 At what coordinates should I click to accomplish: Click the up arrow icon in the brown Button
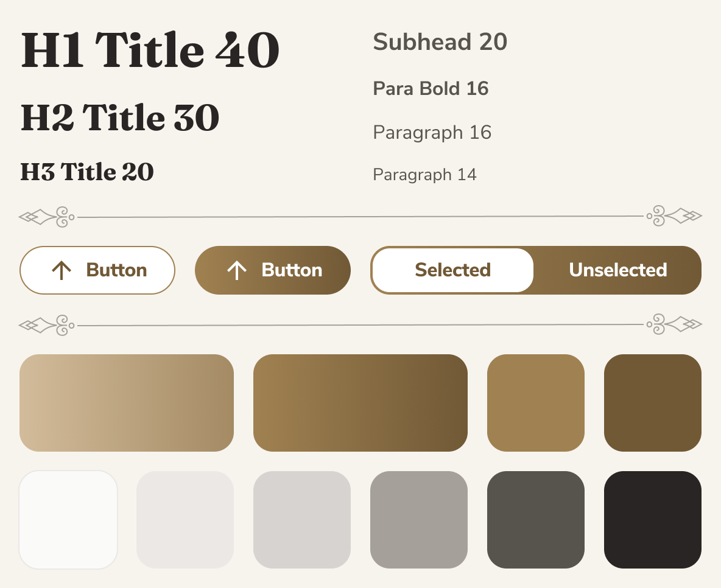237,270
